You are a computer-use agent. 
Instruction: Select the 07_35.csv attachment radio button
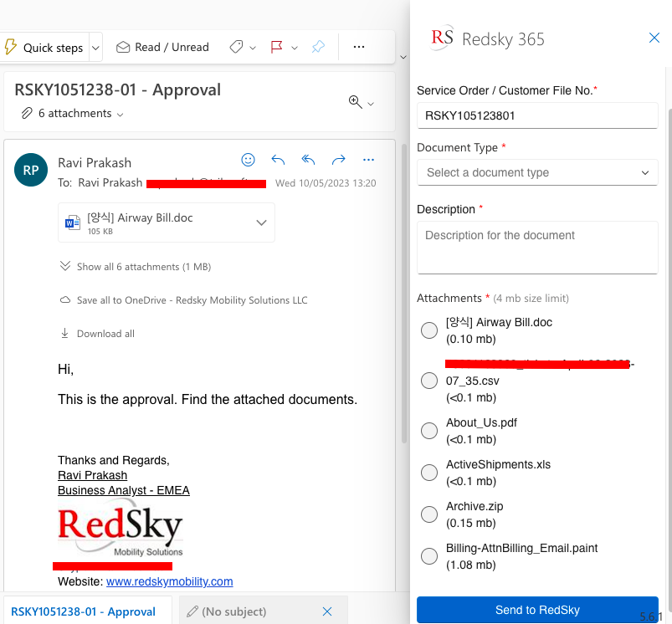(429, 381)
